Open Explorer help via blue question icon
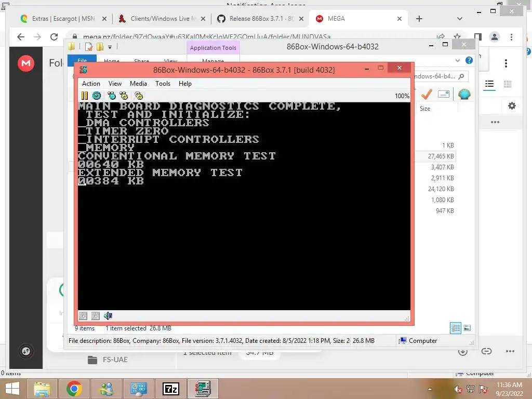Image resolution: width=532 pixels, height=399 pixels. pyautogui.click(x=469, y=60)
